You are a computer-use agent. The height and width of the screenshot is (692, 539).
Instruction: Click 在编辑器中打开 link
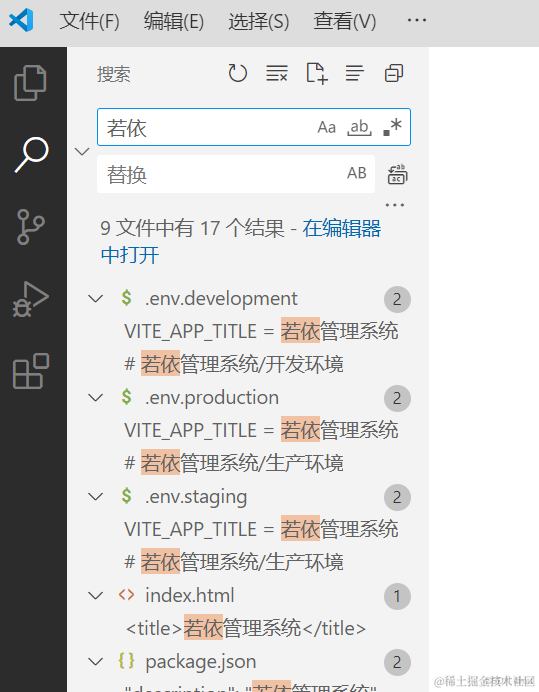241,241
